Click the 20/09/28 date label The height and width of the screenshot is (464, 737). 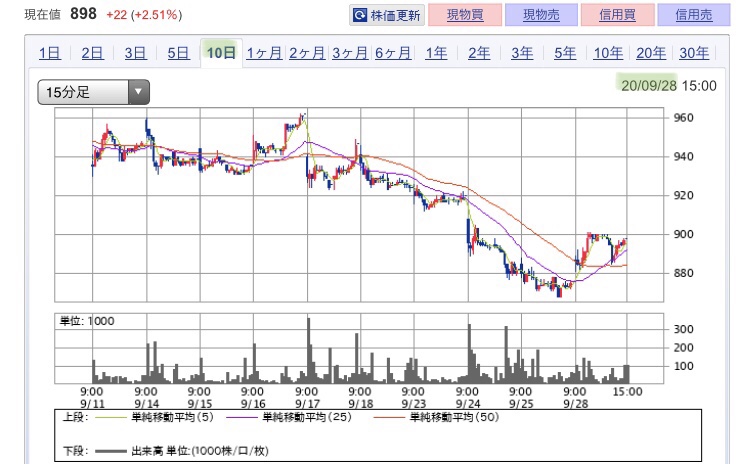pyautogui.click(x=649, y=86)
